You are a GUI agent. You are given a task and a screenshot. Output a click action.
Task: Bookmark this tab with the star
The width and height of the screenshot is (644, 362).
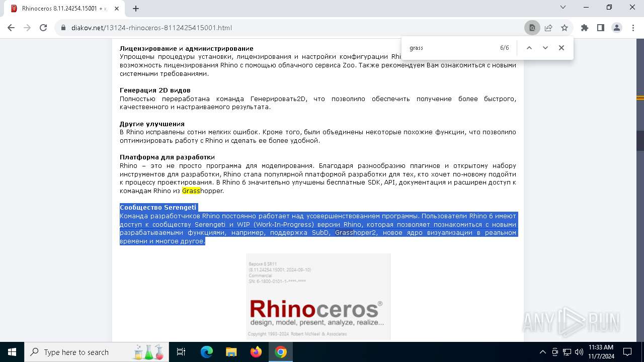coord(565,28)
